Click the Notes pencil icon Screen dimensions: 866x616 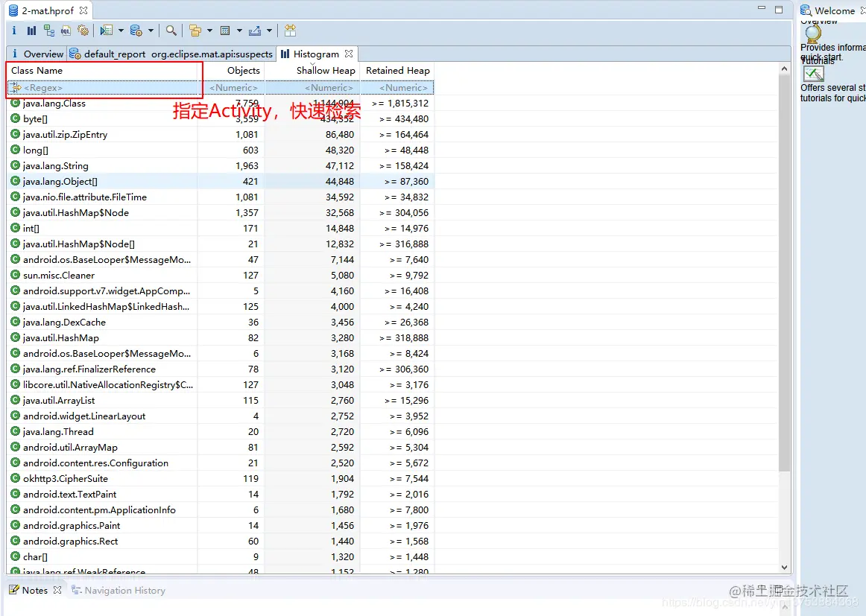14,589
